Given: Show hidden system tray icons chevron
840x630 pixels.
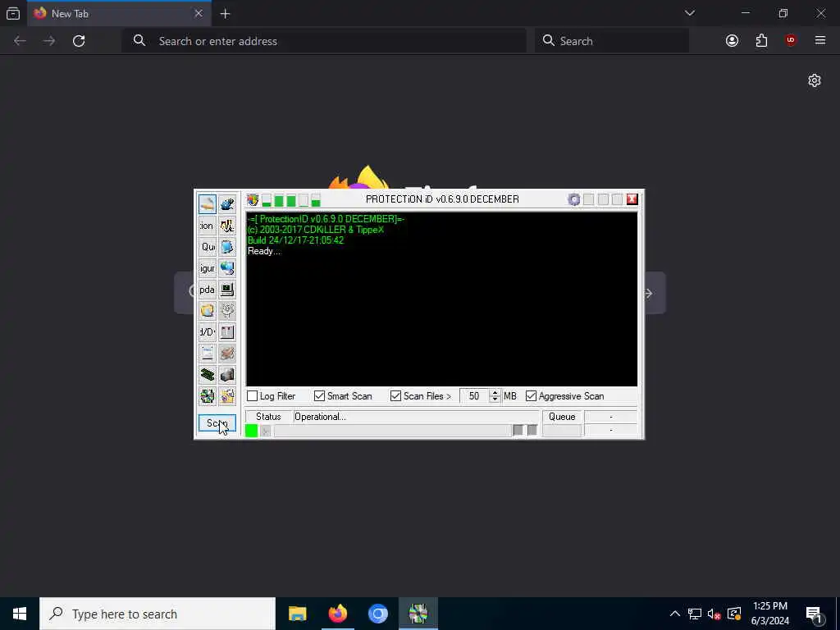Looking at the screenshot, I should 675,614.
